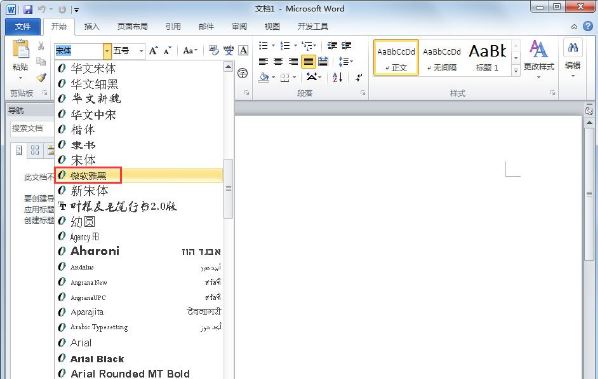Open the Asian Layout (A with arrows) menu
The width and height of the screenshot is (598, 379).
click(x=314, y=77)
